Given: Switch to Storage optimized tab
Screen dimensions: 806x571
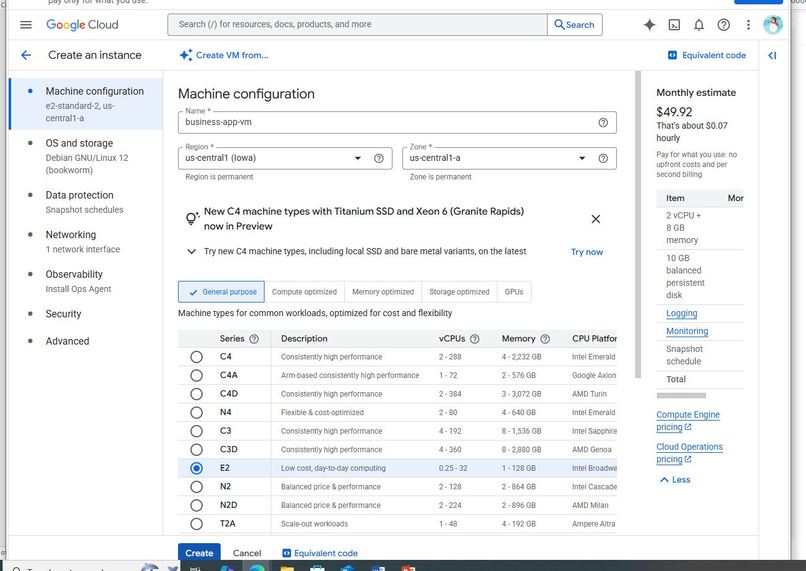Looking at the screenshot, I should [459, 291].
